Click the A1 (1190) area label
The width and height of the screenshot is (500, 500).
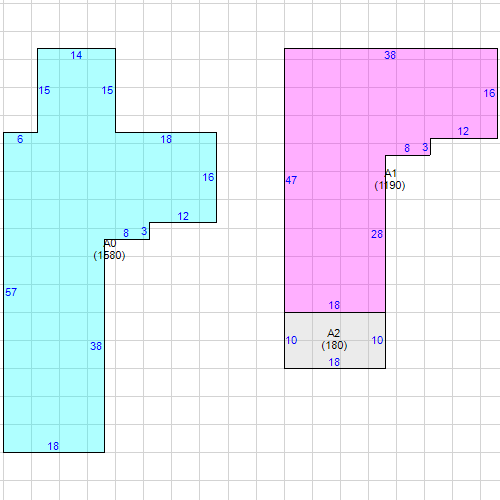390,179
